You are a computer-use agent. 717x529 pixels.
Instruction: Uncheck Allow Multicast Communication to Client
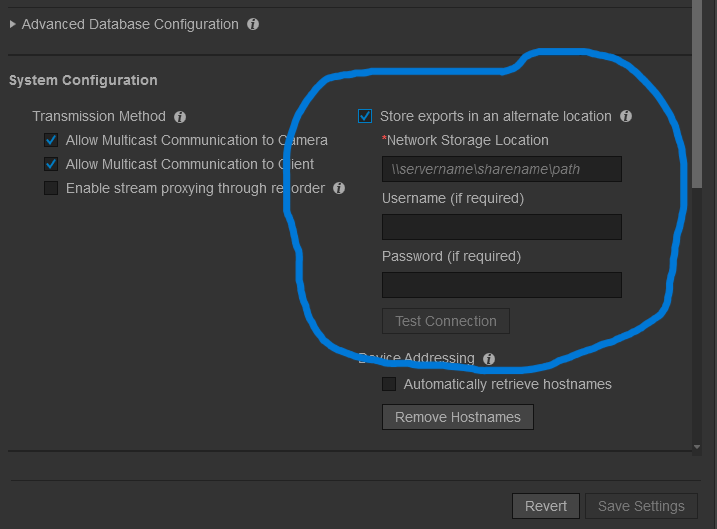(x=51, y=165)
